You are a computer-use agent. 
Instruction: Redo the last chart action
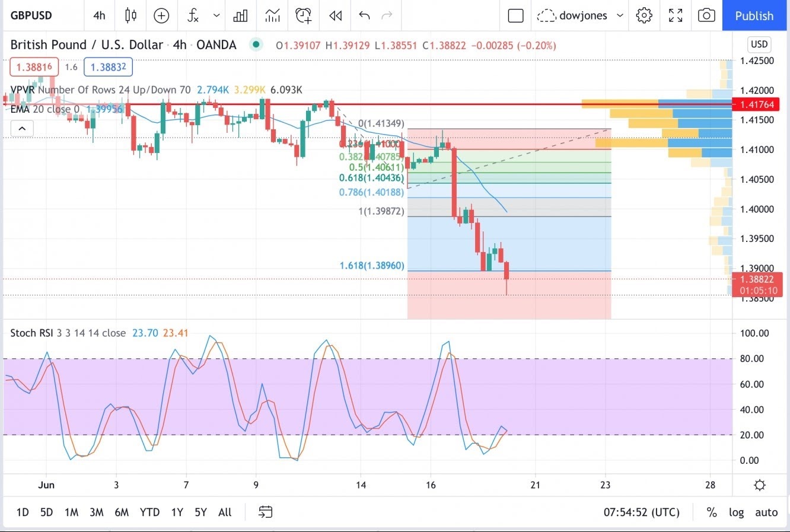[387, 16]
